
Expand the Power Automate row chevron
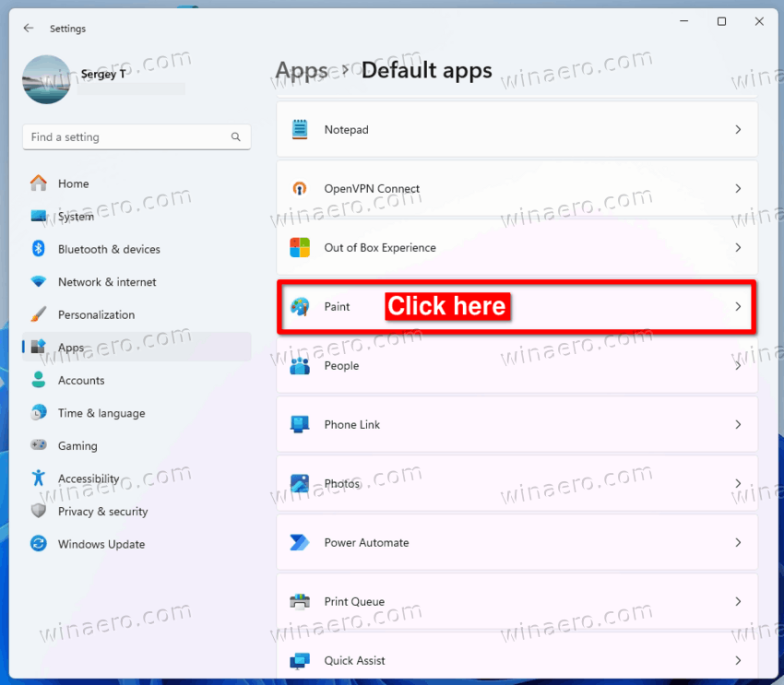point(738,543)
